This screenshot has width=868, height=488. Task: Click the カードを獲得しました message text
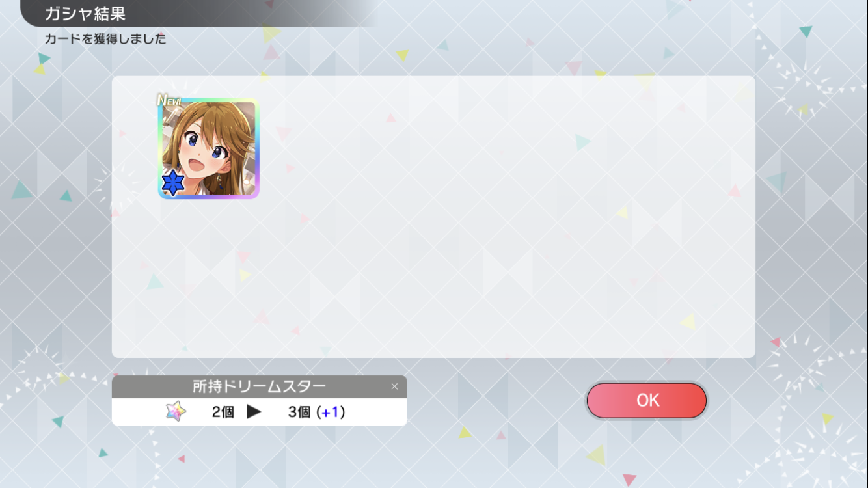[x=105, y=39]
